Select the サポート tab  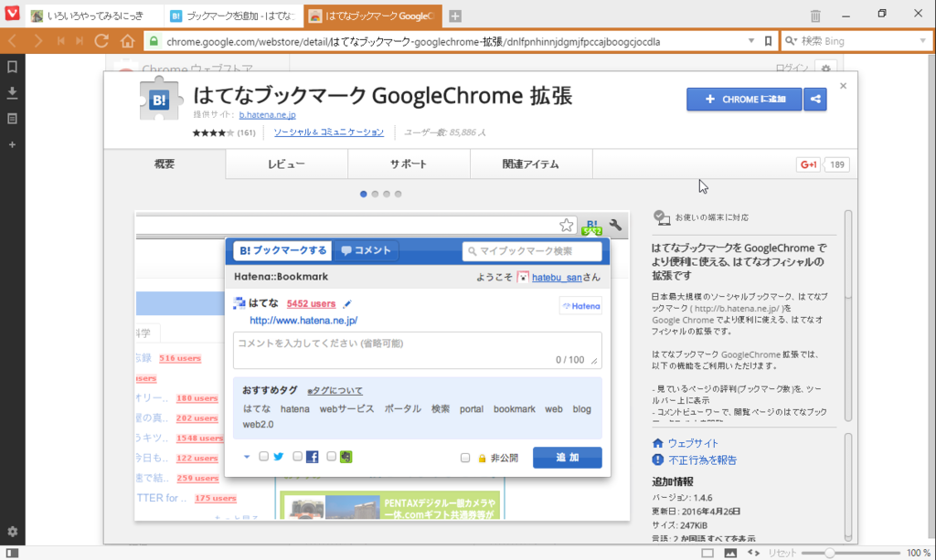[409, 164]
